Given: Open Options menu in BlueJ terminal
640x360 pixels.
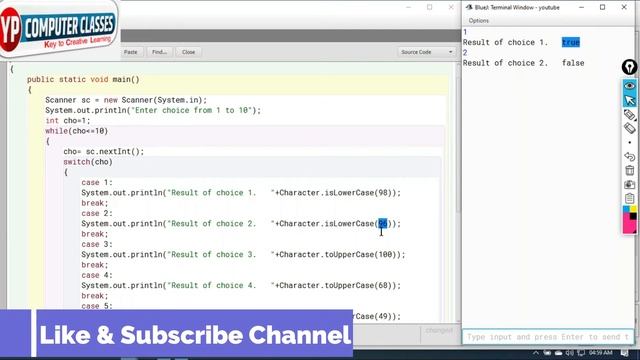Looking at the screenshot, I should 478,20.
